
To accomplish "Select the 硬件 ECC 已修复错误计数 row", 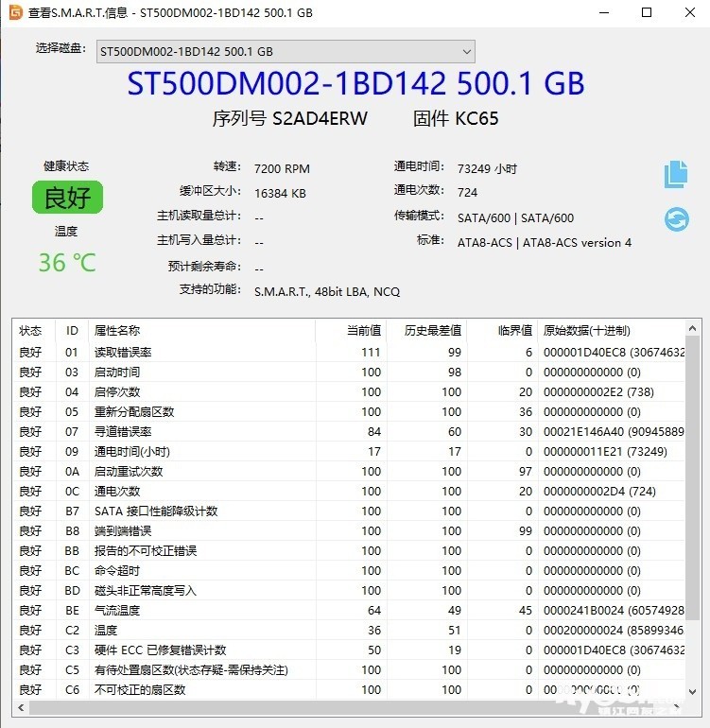I will point(349,650).
